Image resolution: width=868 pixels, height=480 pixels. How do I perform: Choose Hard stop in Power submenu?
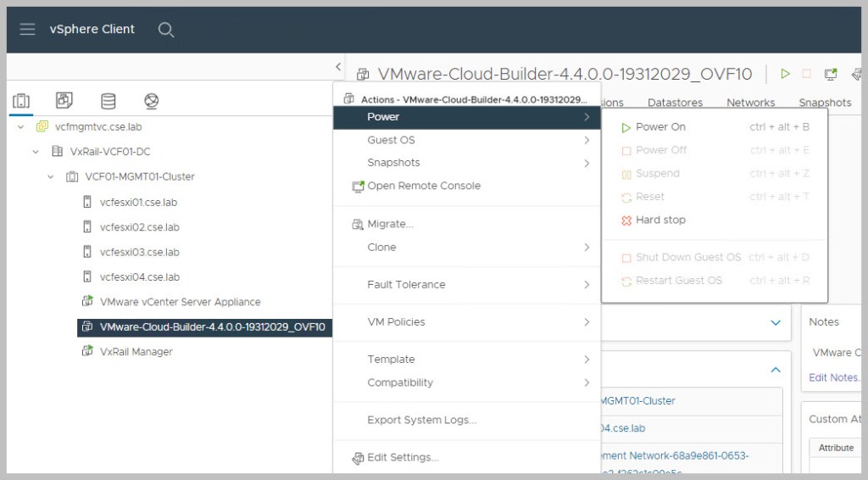(x=659, y=220)
